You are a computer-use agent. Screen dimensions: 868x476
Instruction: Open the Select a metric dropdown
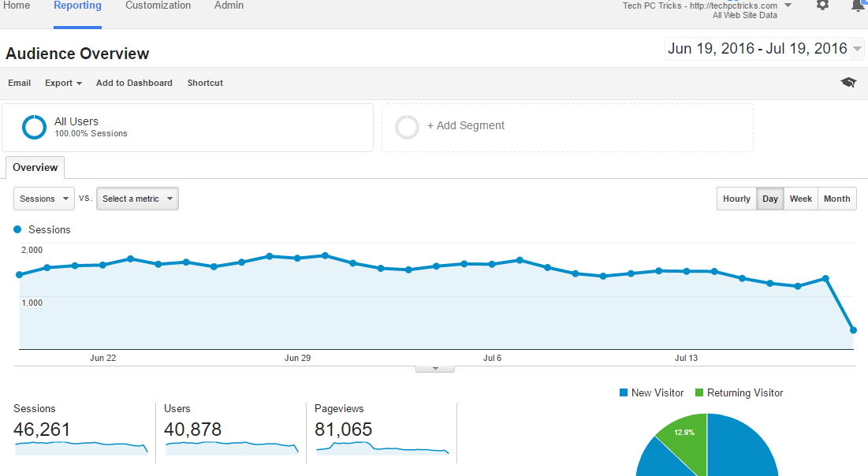pyautogui.click(x=137, y=199)
